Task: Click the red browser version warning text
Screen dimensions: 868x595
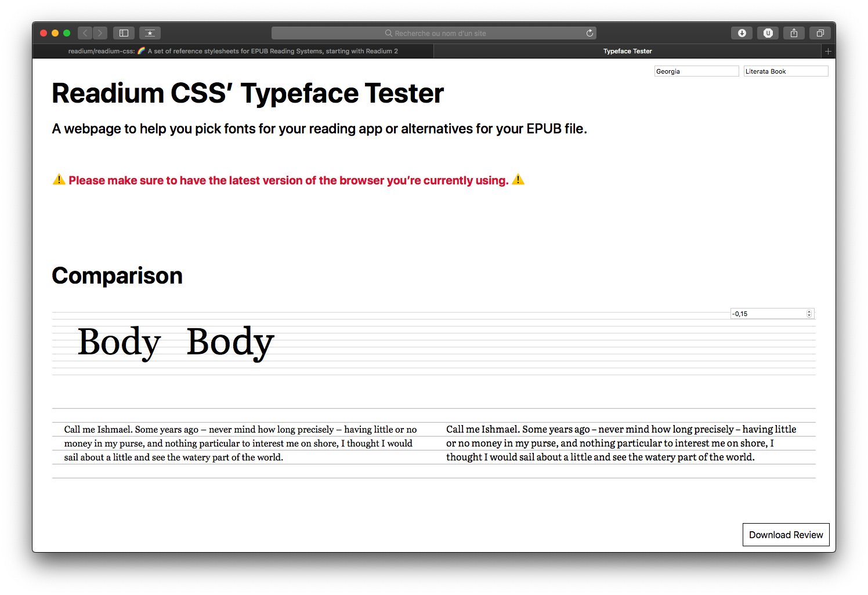Action: tap(288, 180)
